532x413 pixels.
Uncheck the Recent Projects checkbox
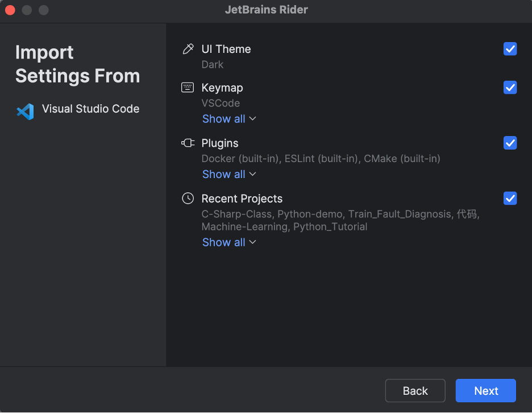(510, 199)
